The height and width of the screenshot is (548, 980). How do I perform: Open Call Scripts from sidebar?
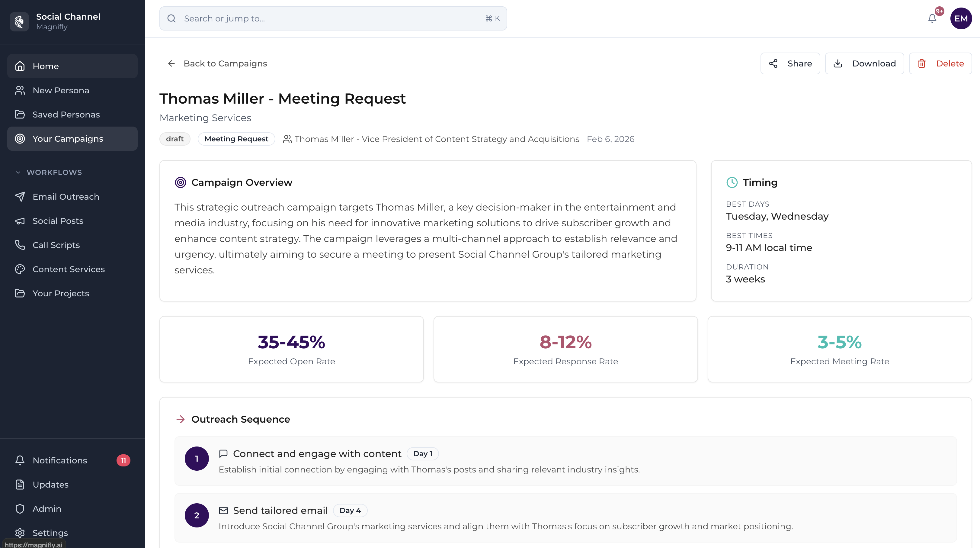point(56,245)
